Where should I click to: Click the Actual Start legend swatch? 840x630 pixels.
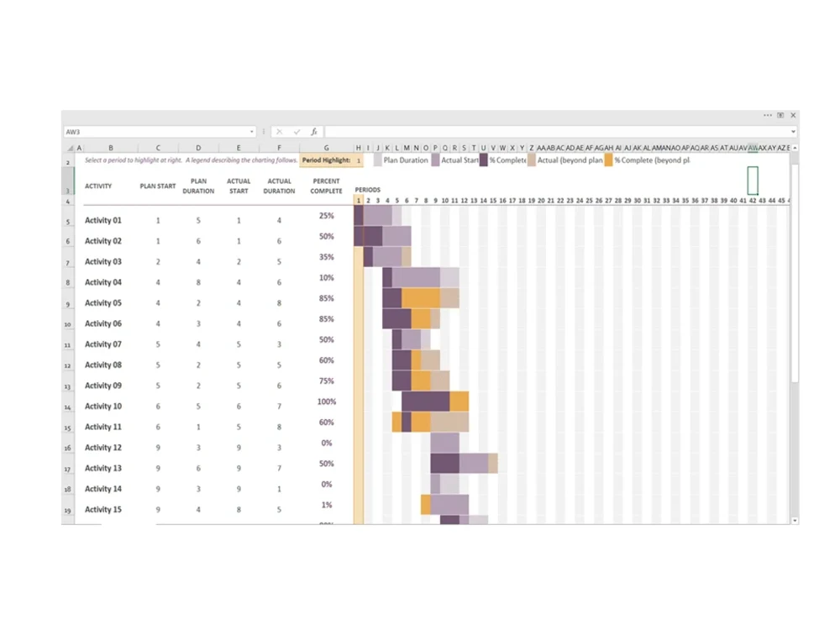[433, 160]
